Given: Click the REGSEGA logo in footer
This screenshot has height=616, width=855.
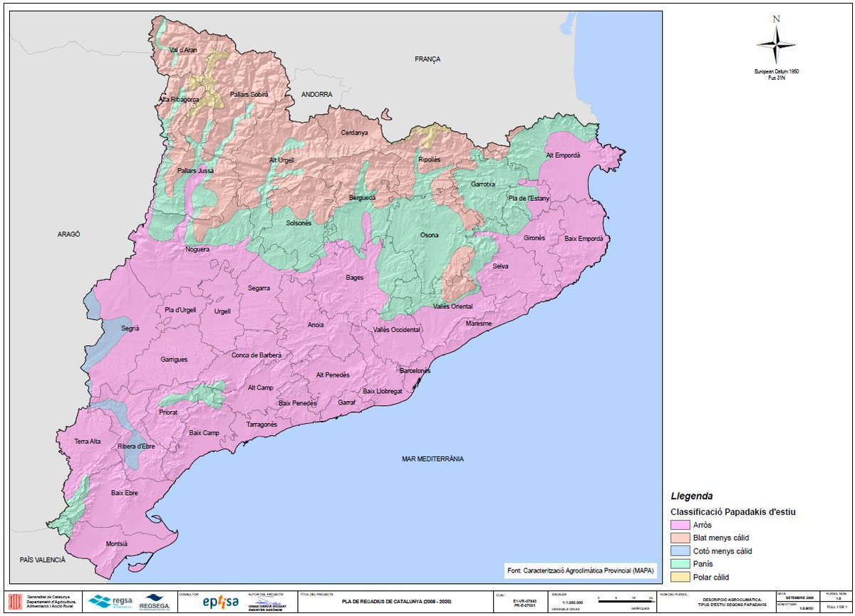Looking at the screenshot, I should click(x=154, y=602).
